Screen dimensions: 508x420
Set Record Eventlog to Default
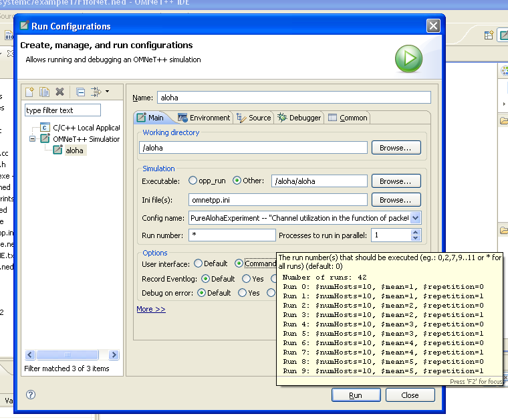[x=205, y=278]
